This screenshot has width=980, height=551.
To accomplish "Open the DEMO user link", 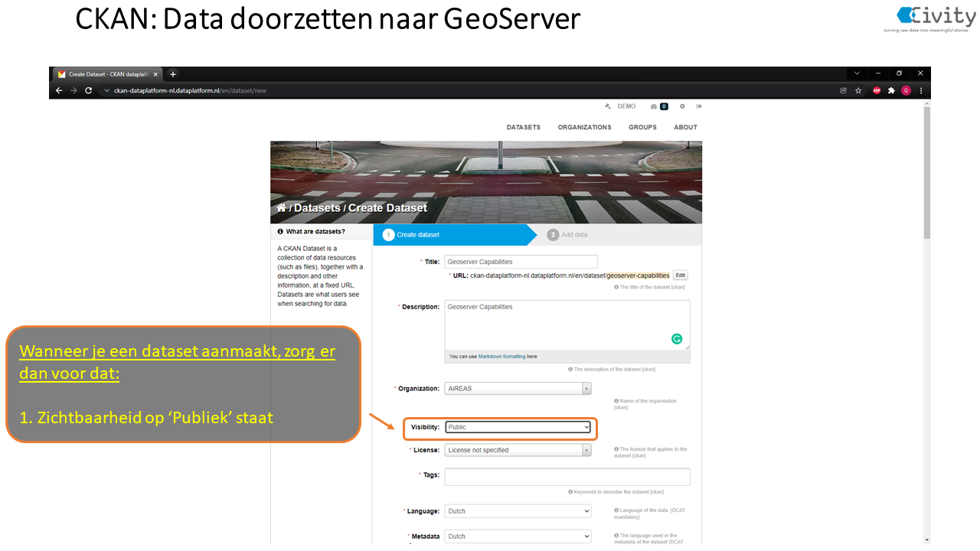I will (x=626, y=106).
